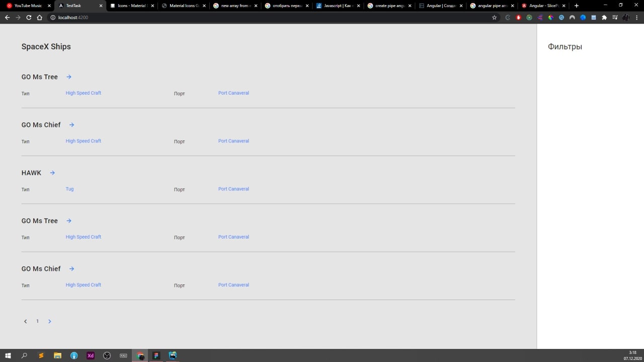Open OBS Studio from the taskbar

[x=107, y=355]
